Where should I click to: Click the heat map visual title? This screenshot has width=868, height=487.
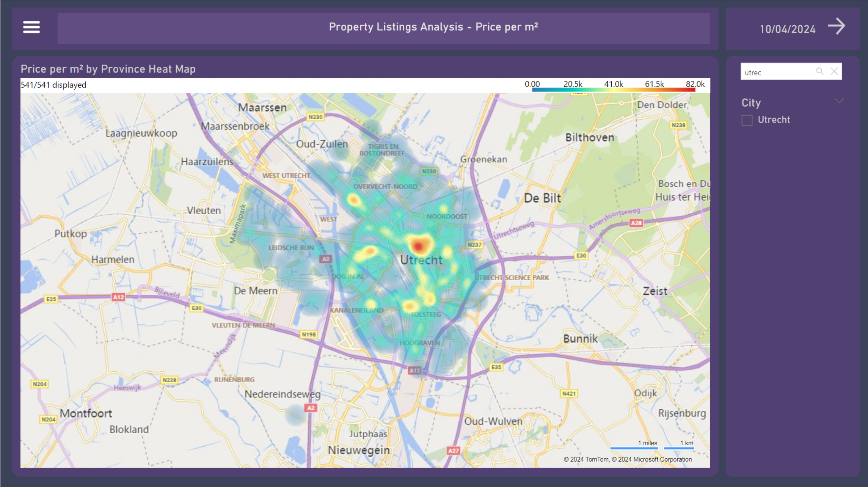[108, 69]
